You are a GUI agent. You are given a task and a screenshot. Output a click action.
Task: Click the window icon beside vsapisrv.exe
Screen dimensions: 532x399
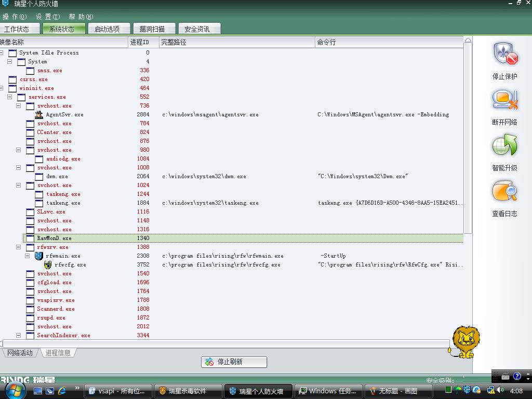[30, 300]
